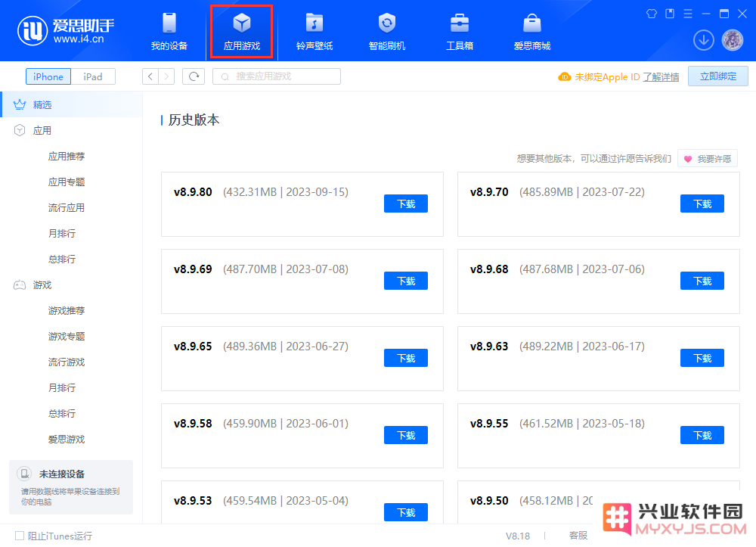
Task: Download version v8.9.80
Action: point(405,204)
